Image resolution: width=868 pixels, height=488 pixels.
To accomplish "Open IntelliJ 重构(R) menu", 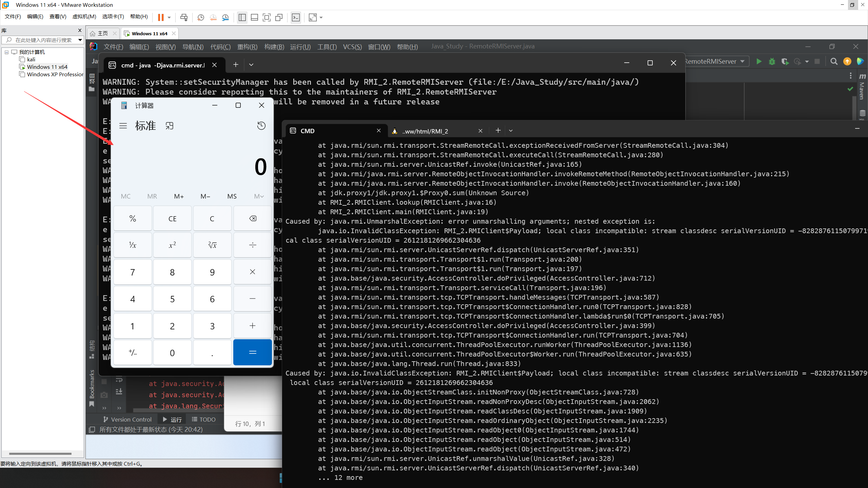I will (x=247, y=47).
